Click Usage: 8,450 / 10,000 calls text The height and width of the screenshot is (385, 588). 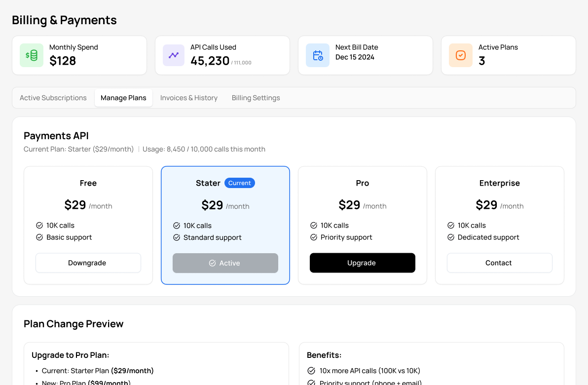coord(204,150)
